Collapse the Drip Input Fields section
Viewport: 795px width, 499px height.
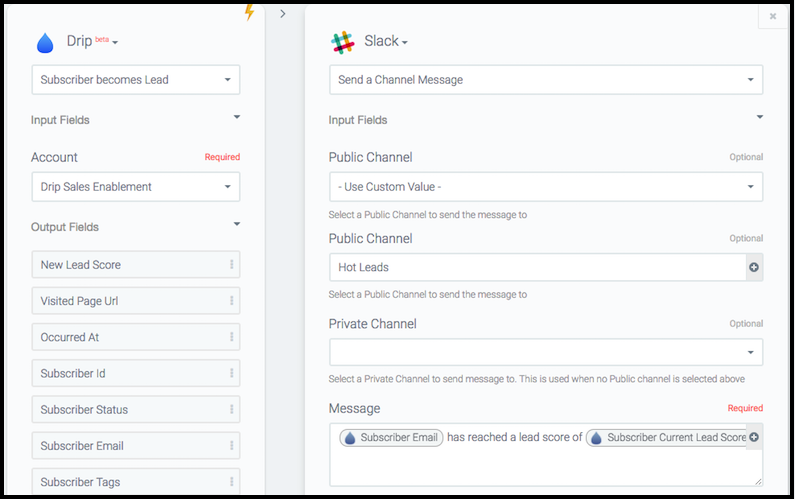click(x=237, y=118)
